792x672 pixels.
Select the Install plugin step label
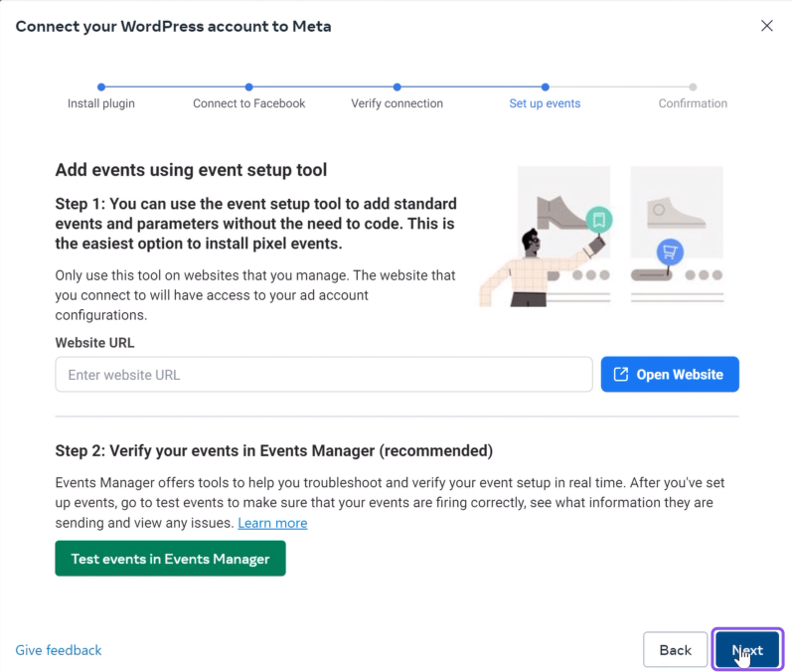[101, 103]
